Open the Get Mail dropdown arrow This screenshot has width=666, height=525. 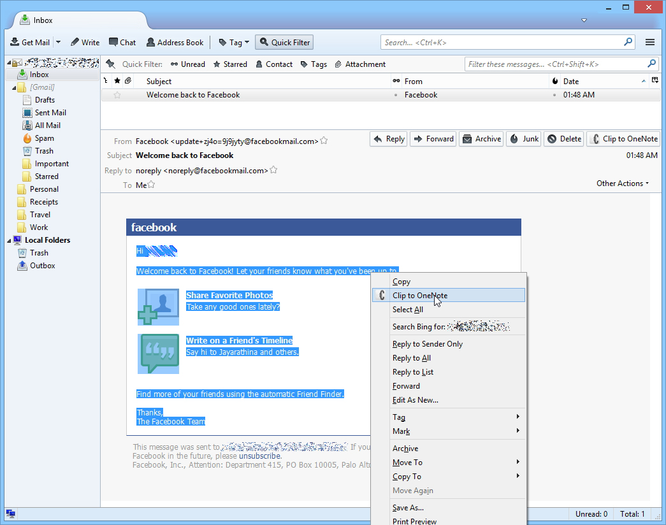point(58,42)
